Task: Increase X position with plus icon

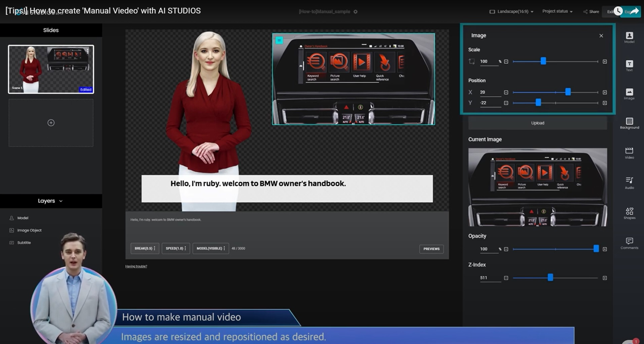Action: pyautogui.click(x=605, y=92)
